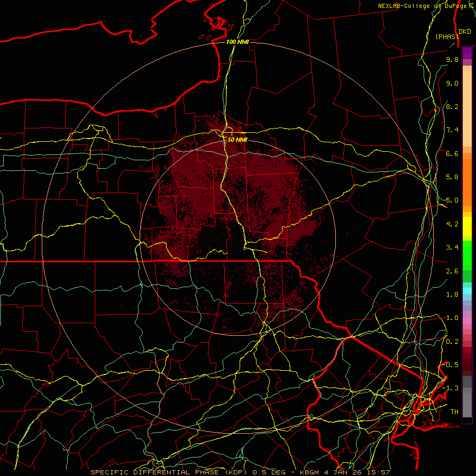
Task: Click the 6.6 scale label
Action: tap(452, 153)
